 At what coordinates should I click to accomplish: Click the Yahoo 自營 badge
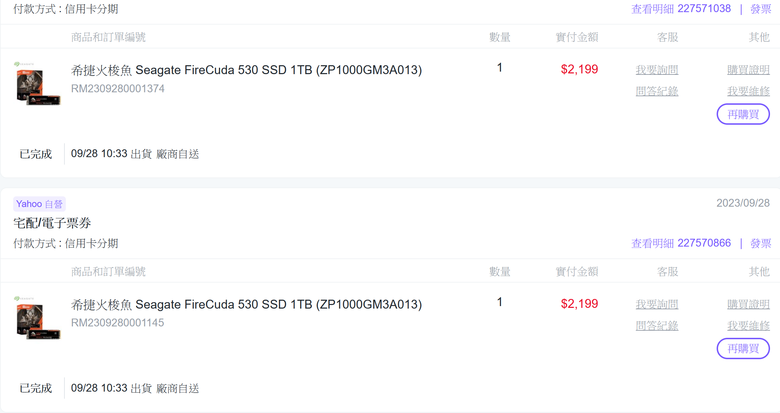point(39,204)
